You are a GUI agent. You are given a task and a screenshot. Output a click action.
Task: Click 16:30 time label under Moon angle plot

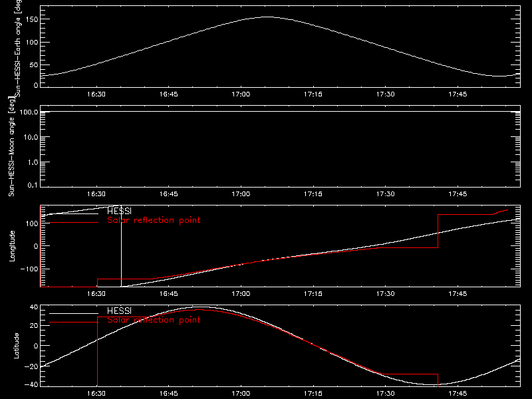[x=96, y=194]
